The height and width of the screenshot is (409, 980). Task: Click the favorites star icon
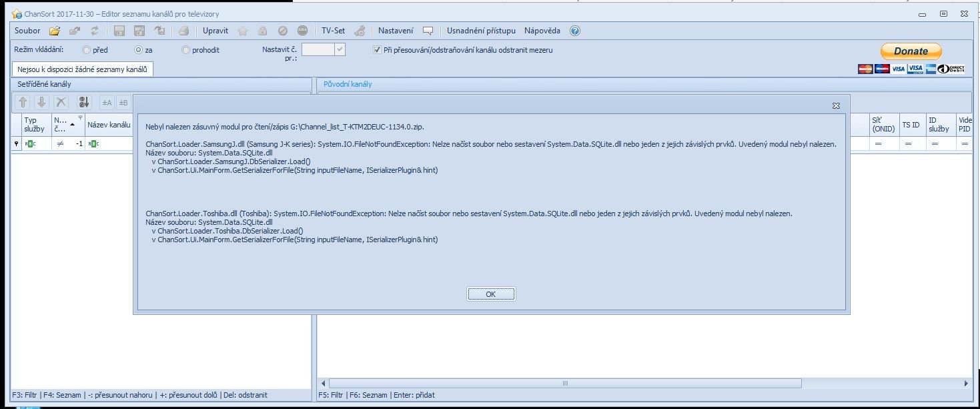pyautogui.click(x=243, y=31)
